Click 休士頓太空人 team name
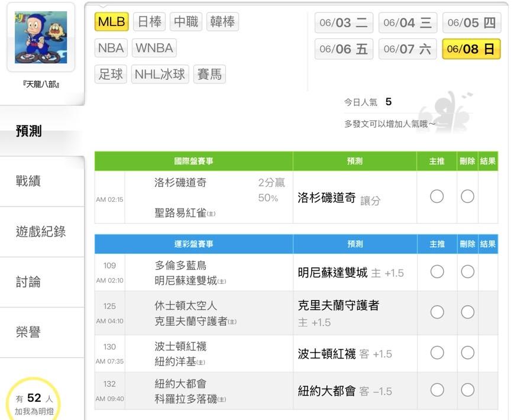Image resolution: width=514 pixels, height=420 pixels. click(x=186, y=306)
